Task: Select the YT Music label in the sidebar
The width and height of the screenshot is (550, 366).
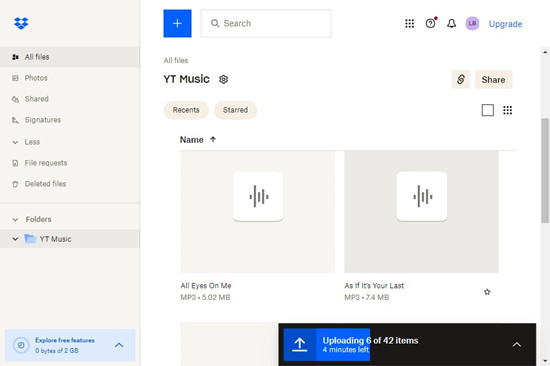Action: (55, 239)
